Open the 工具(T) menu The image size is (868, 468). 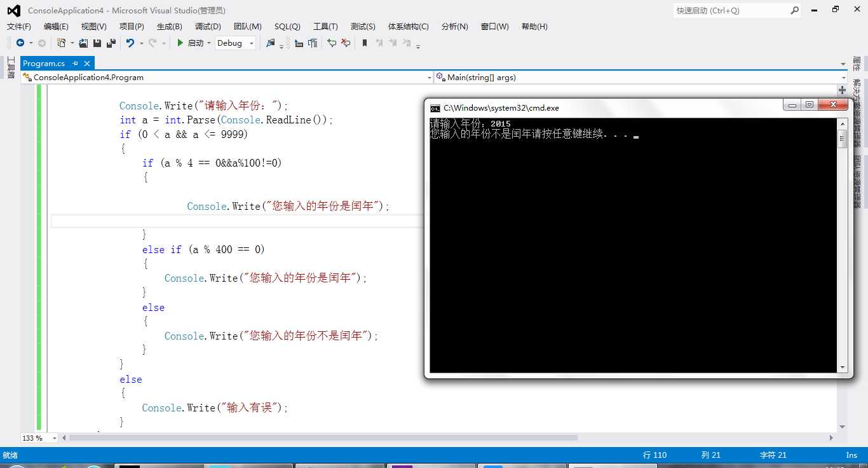coord(325,27)
